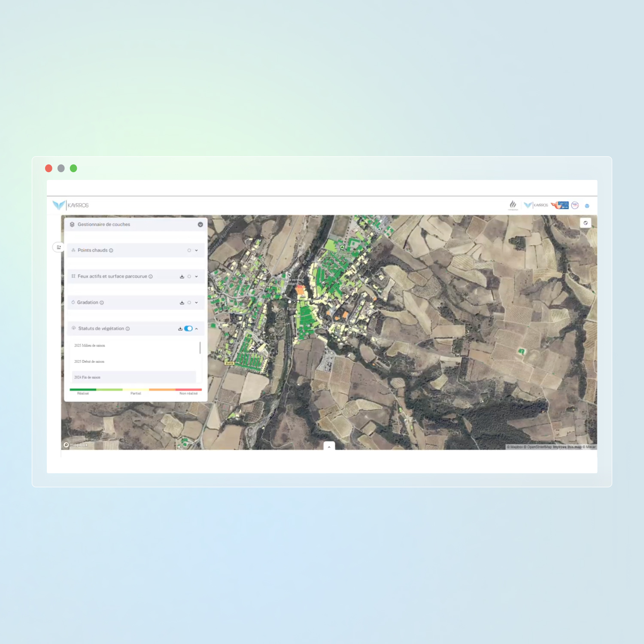
Task: Collapse the Gestionnaire de couches panel
Action: coord(200,225)
